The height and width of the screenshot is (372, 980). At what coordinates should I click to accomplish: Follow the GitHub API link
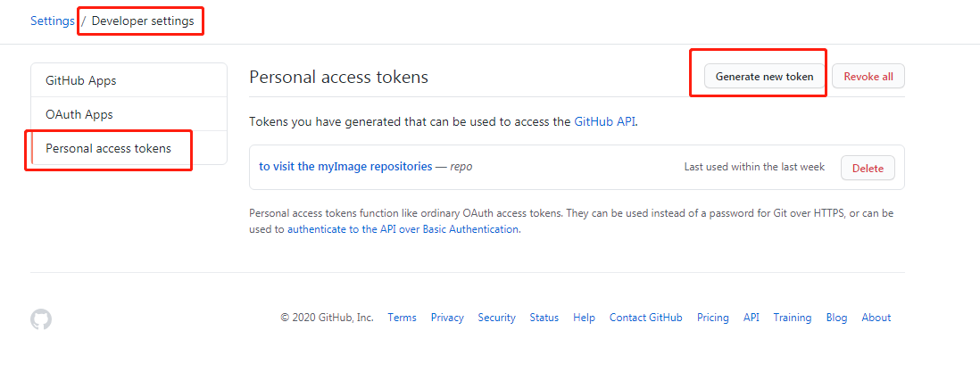click(604, 122)
